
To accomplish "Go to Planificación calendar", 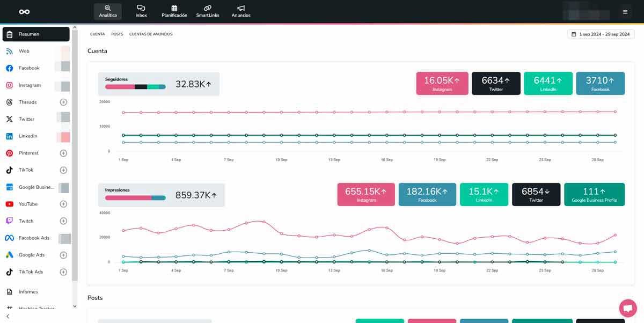I will pos(174,11).
